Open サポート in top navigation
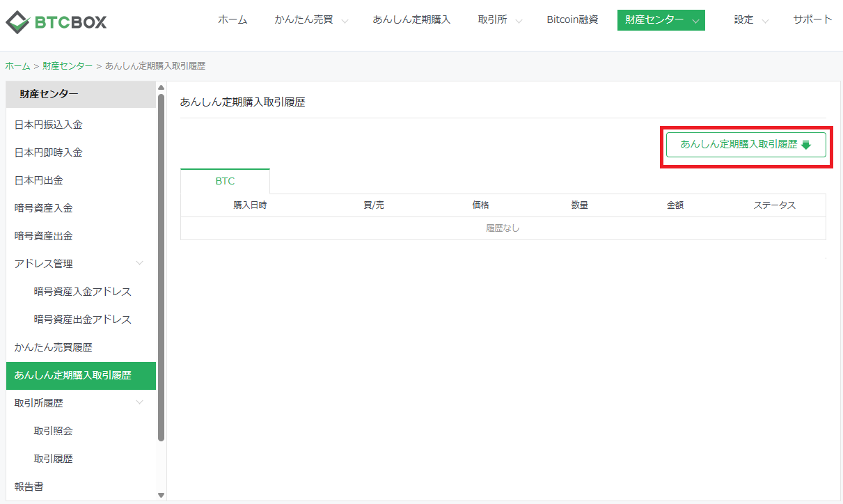Screen dimensions: 843x504 pos(812,19)
